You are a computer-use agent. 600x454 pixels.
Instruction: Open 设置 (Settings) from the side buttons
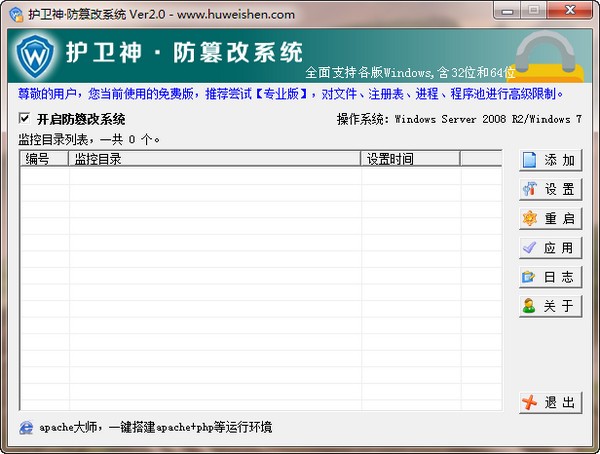549,189
